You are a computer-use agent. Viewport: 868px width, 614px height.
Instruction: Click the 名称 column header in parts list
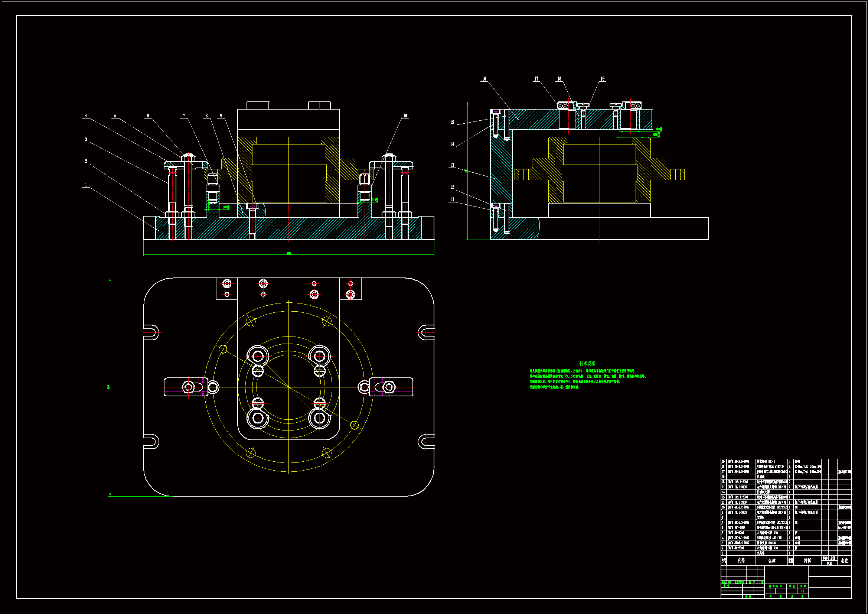(x=771, y=561)
